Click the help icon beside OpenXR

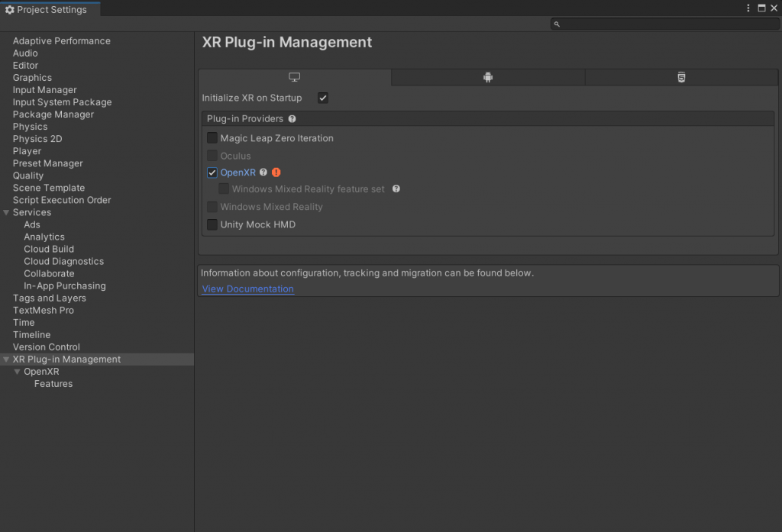tap(263, 172)
